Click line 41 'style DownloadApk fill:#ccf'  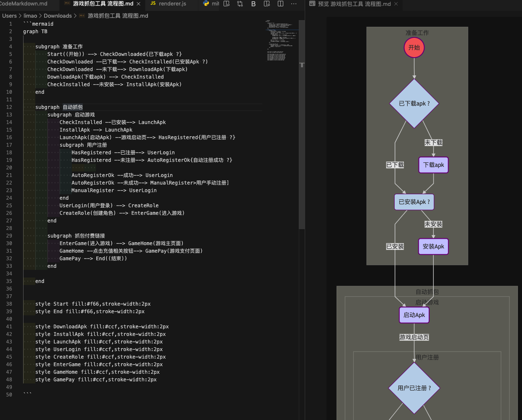coord(102,327)
